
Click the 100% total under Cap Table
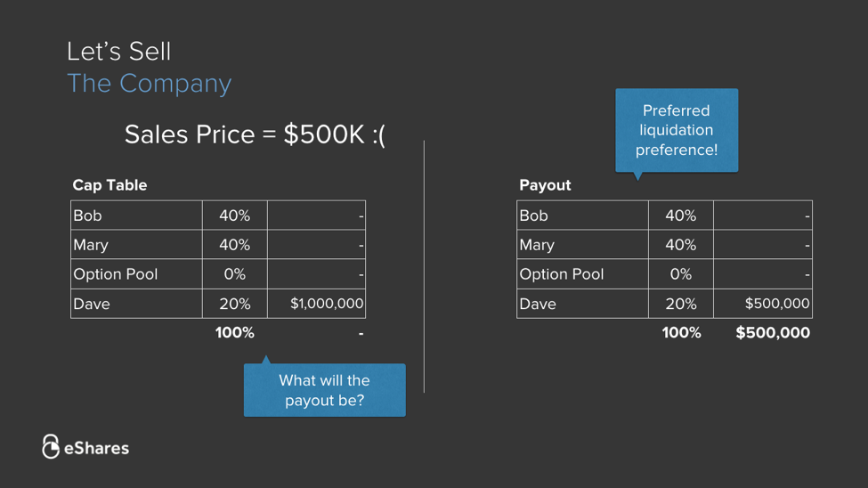[x=234, y=333]
